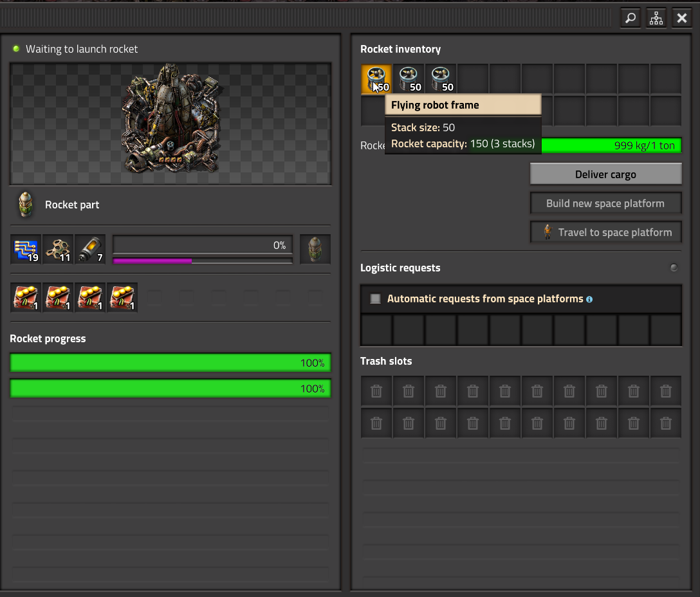Click the purple productivity bonus bar
Screen dimensions: 700x597
pyautogui.click(x=203, y=261)
